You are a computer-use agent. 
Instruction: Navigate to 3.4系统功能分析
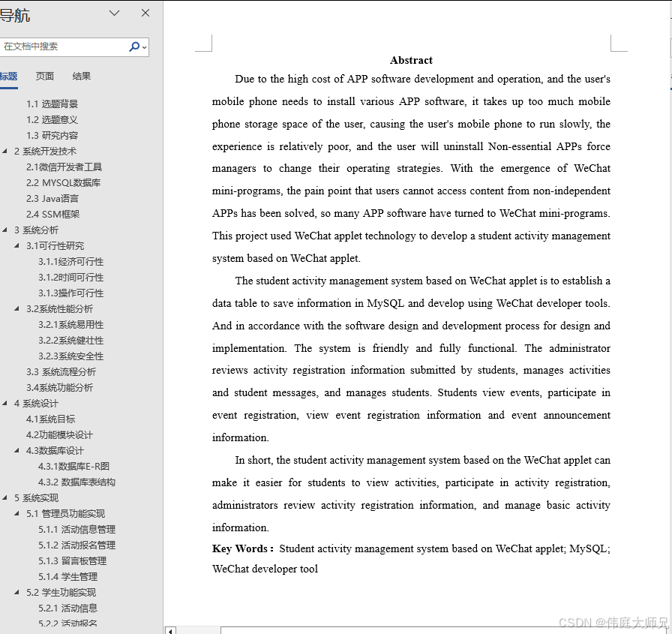pos(59,387)
